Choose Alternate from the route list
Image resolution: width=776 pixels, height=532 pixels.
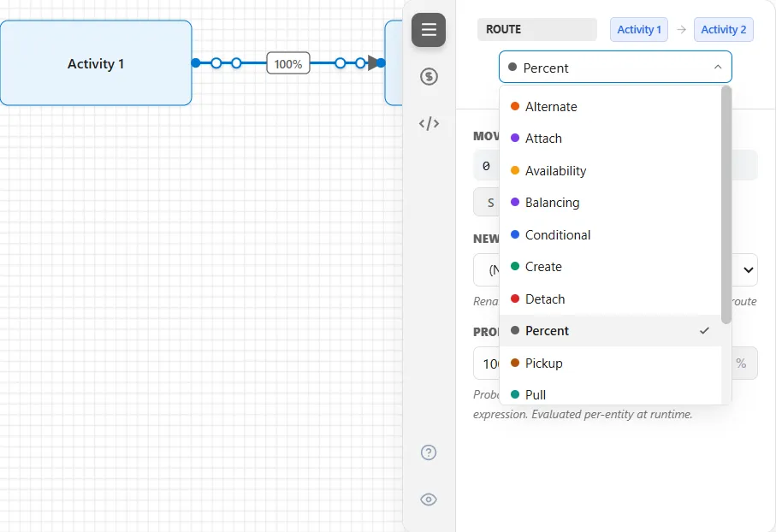[x=610, y=106]
